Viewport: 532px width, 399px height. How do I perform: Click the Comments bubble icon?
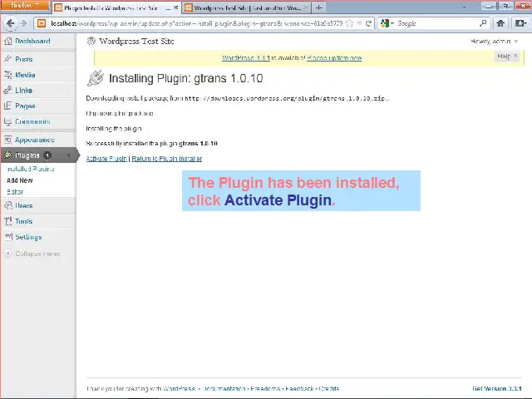click(7, 121)
